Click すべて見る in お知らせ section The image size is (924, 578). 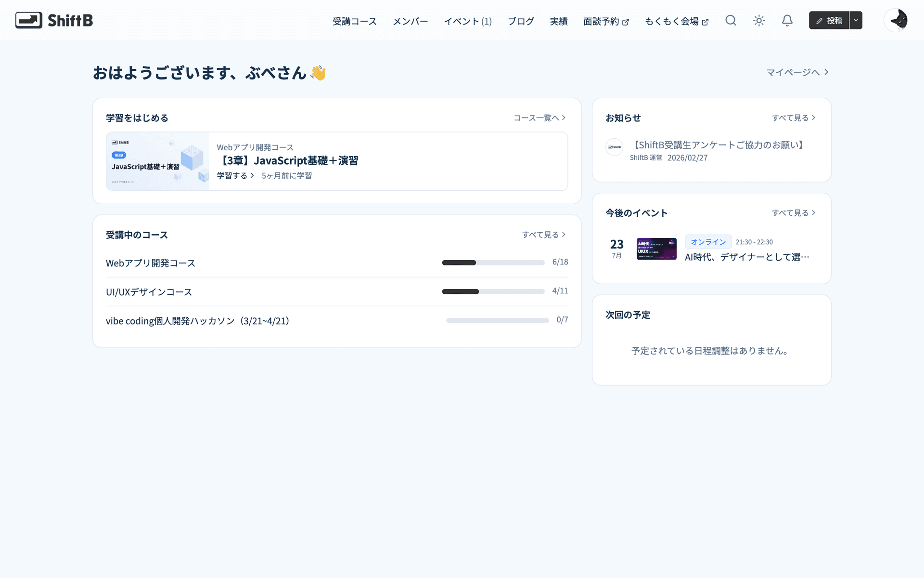click(794, 118)
